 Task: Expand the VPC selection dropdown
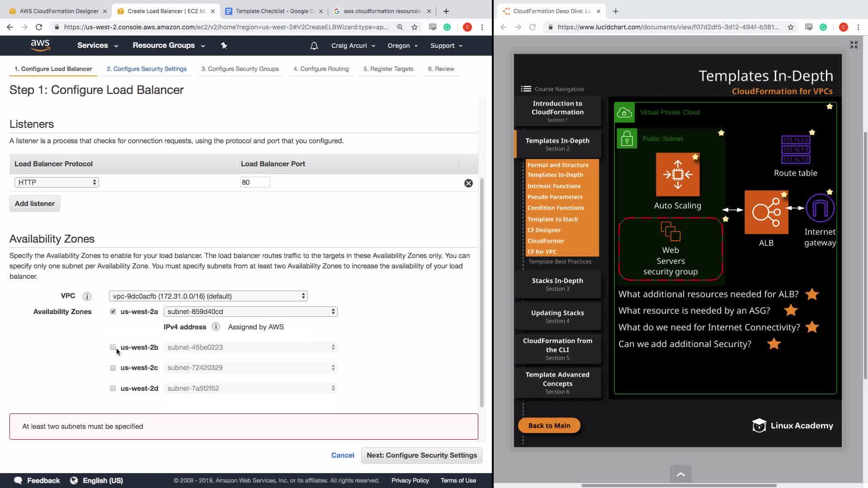click(208, 296)
